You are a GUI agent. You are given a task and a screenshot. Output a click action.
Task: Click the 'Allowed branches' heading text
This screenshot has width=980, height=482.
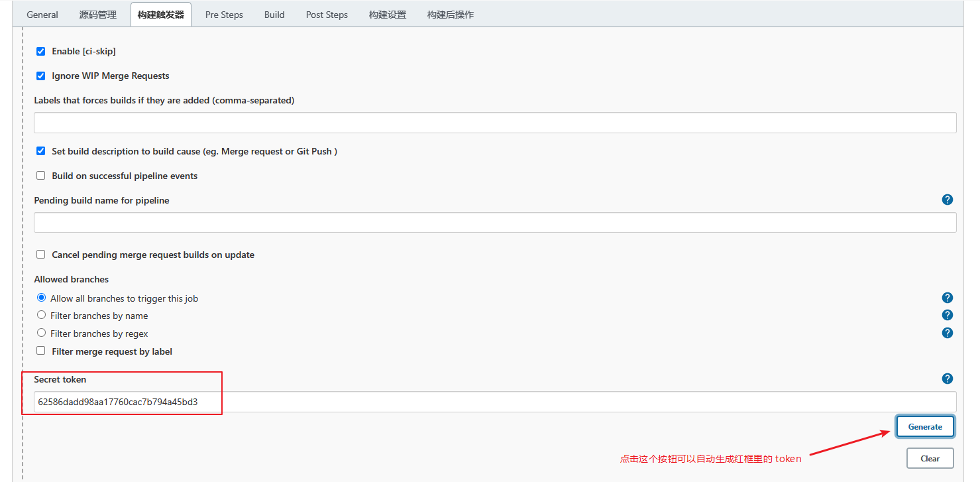coord(72,279)
